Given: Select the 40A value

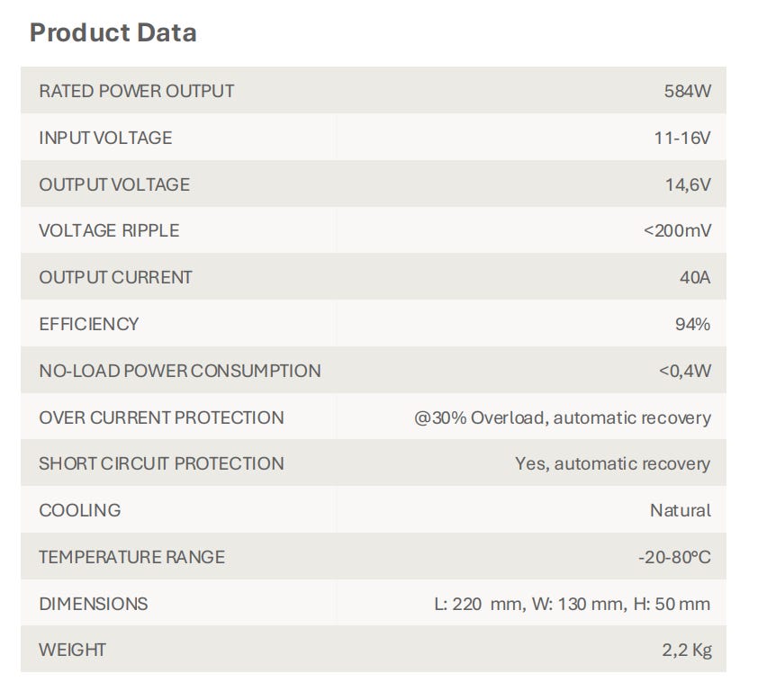Looking at the screenshot, I should coord(695,277).
